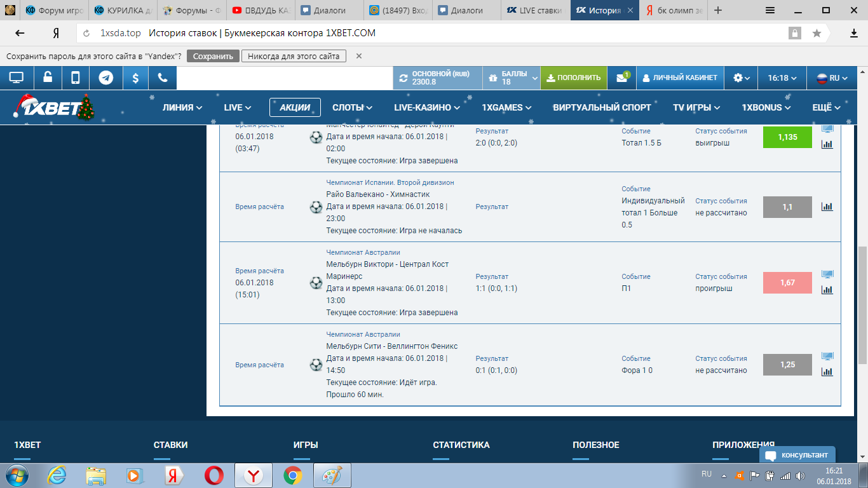
Task: Open the mail envelope messages icon
Action: (x=621, y=78)
